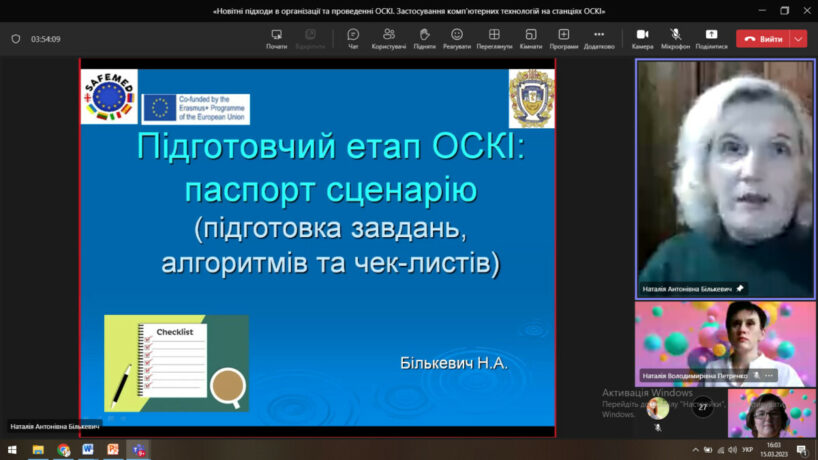Screen dimensions: 818x460
Task: Expand the More actions (Додатково) menu
Action: tap(599, 38)
